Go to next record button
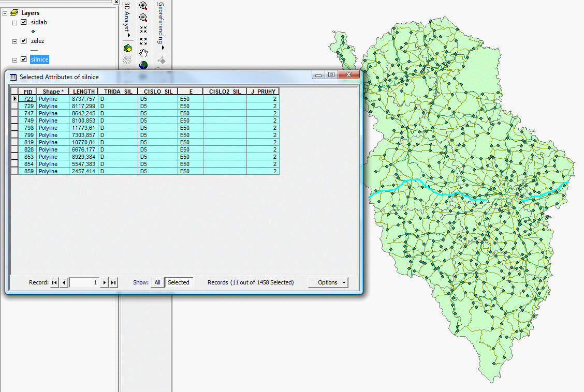This screenshot has width=584, height=392. (104, 283)
